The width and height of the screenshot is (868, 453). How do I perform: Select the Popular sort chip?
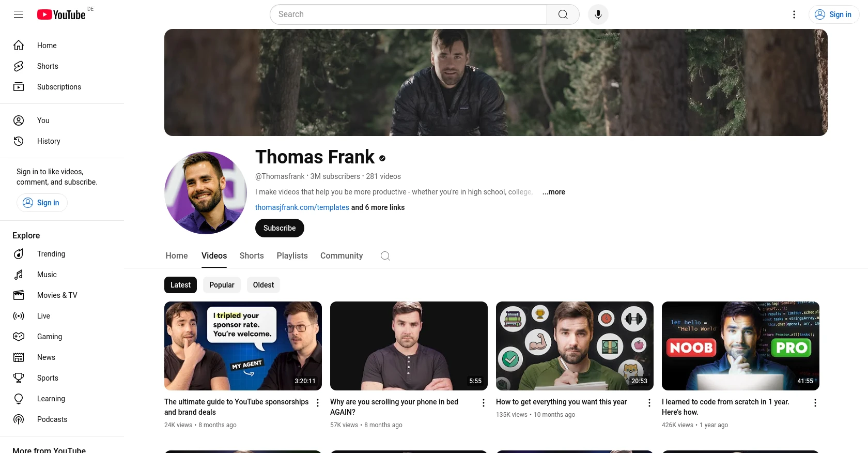pyautogui.click(x=222, y=285)
